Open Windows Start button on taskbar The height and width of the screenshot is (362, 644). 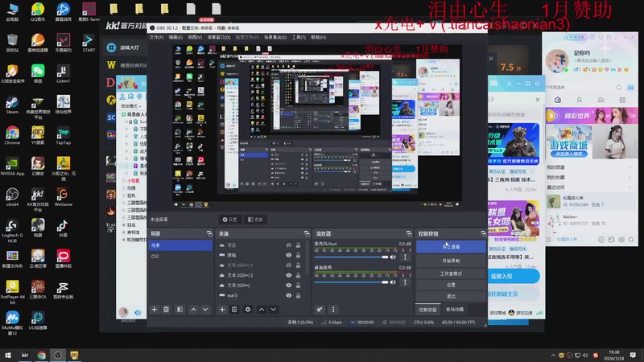click(x=7, y=355)
